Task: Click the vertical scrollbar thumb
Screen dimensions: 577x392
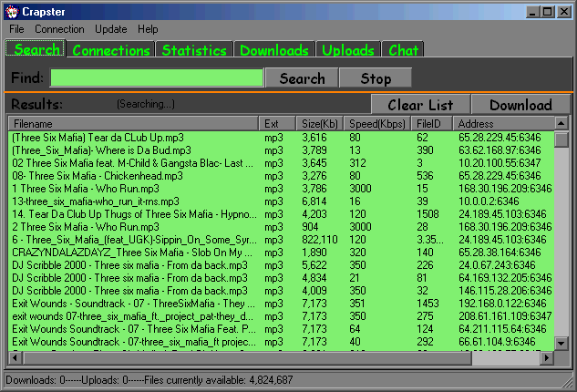Action: (x=562, y=139)
